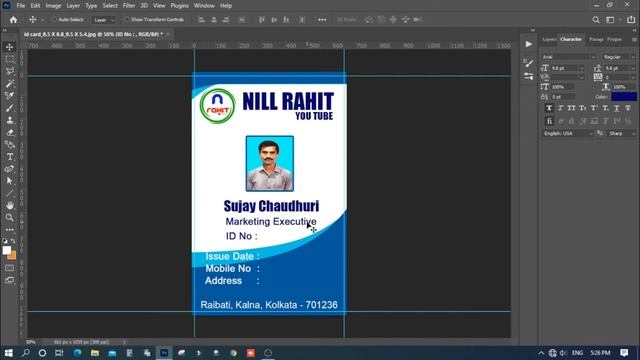
Task: Open the Layer/Group auto-select dropdown
Action: [104, 20]
